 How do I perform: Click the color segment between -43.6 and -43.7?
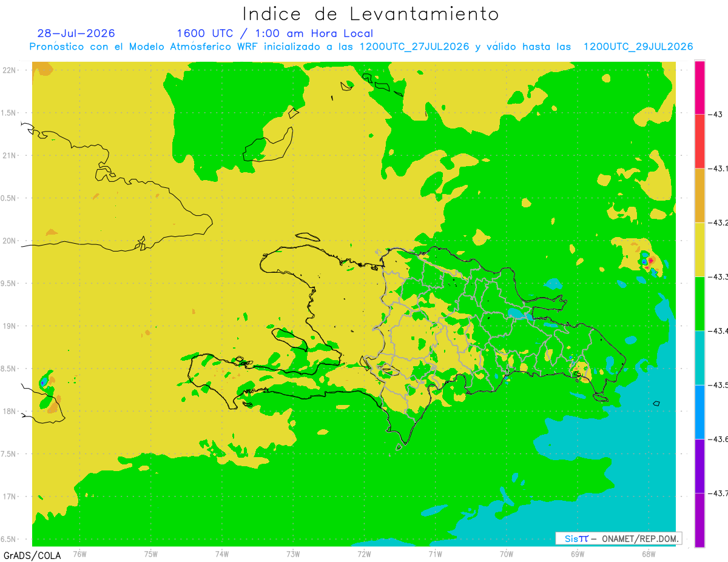click(x=699, y=466)
